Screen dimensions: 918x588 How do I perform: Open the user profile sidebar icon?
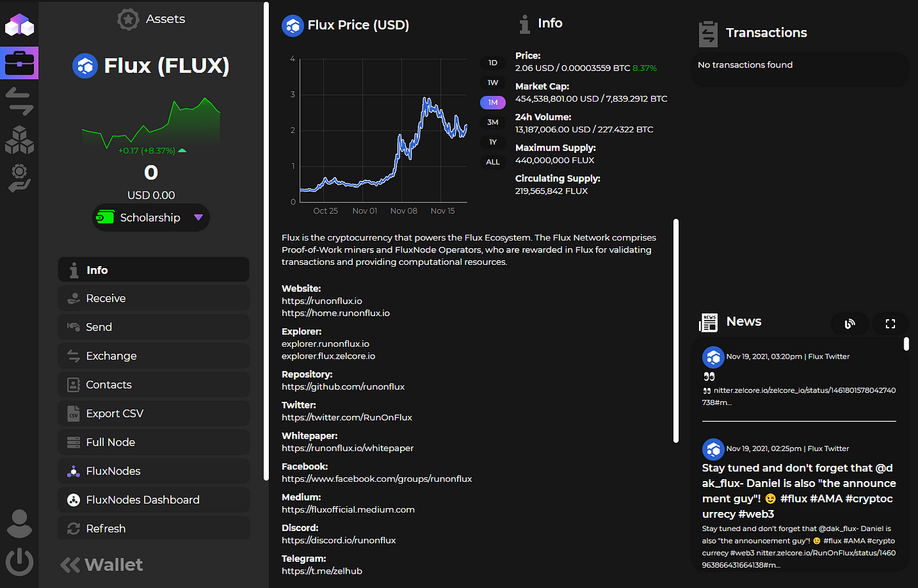tap(19, 523)
